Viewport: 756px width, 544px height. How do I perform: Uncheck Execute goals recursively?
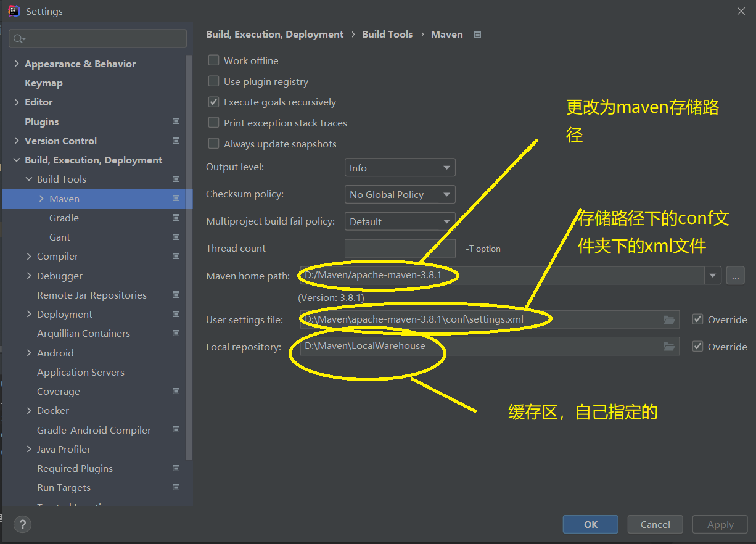[214, 102]
